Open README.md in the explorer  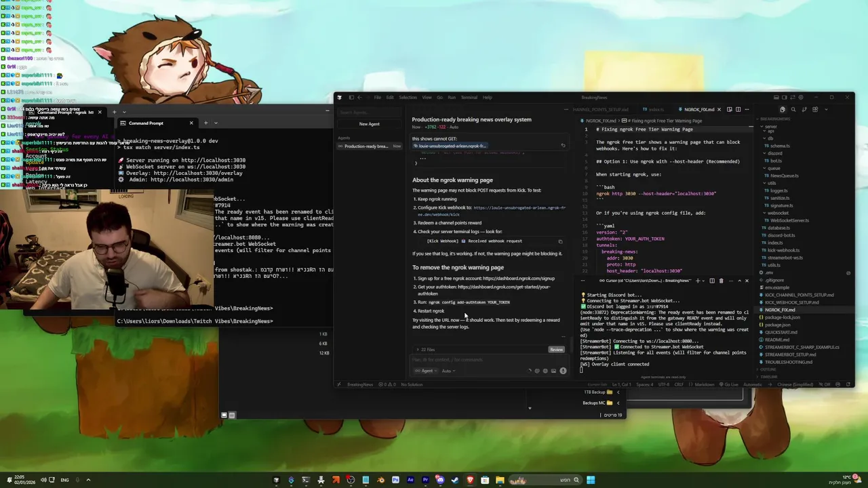pos(776,340)
